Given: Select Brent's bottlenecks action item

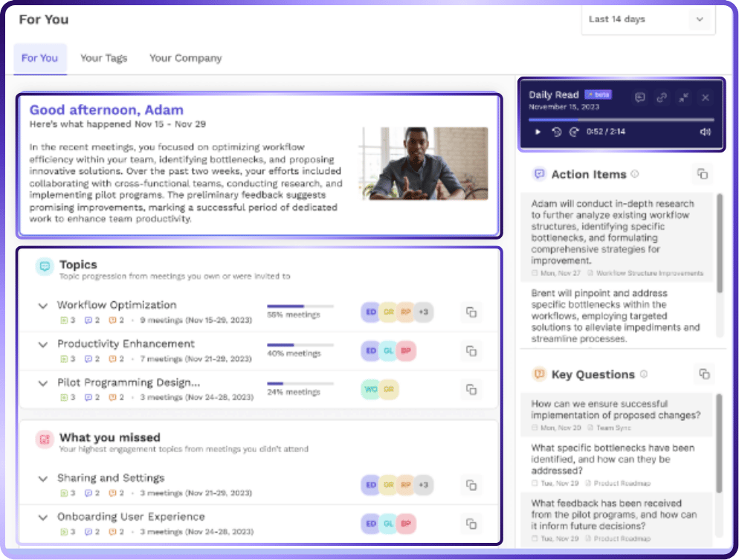Looking at the screenshot, I should (615, 316).
